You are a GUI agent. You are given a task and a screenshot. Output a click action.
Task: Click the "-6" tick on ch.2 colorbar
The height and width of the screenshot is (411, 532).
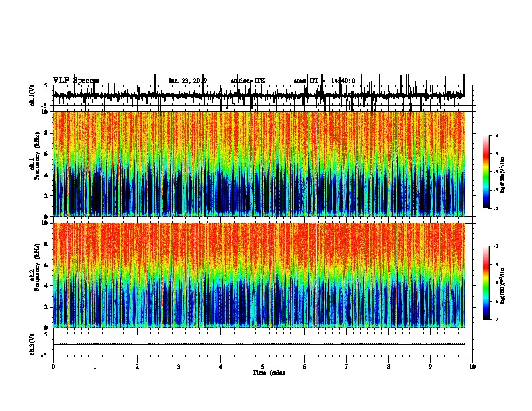[x=495, y=301]
